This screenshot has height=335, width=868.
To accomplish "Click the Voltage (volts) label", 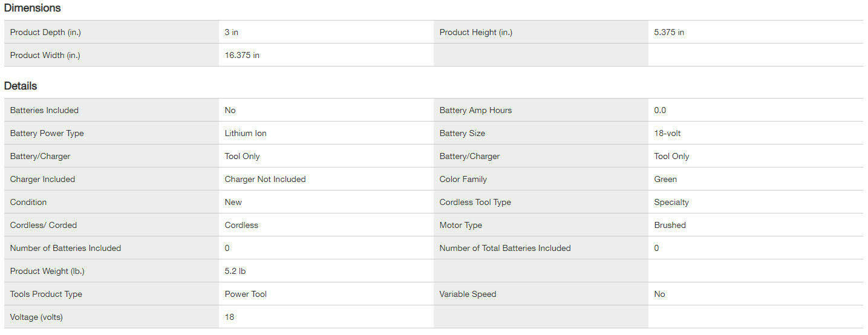I will click(36, 317).
